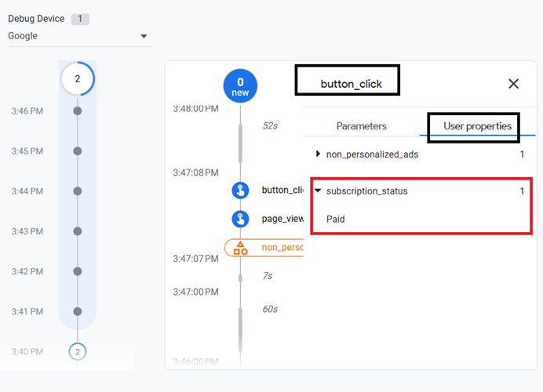The image size is (543, 392).
Task: Click the 3:40 PM circle with 2 events
Action: point(78,352)
